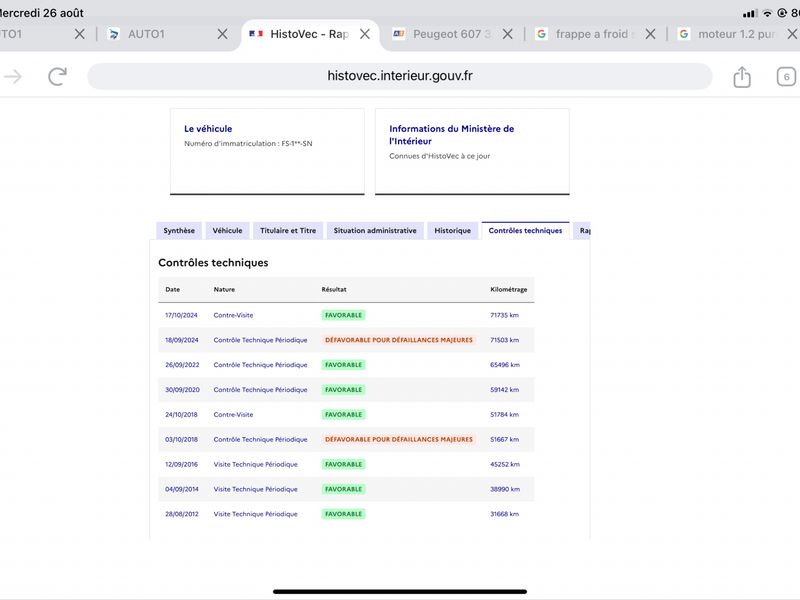The height and width of the screenshot is (600, 800).
Task: Switch to the AUTO1 browser tab
Action: 146,34
